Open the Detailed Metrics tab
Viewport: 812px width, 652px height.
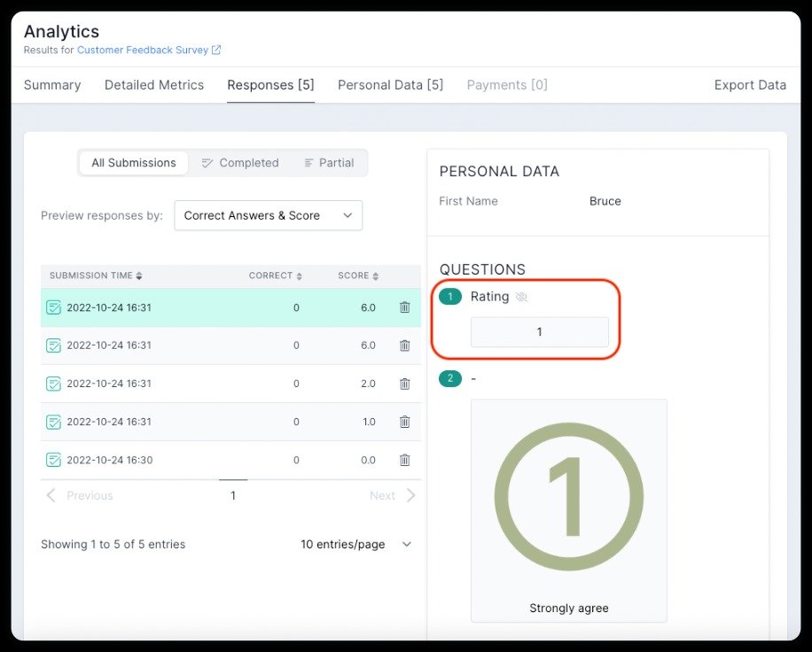pos(153,84)
